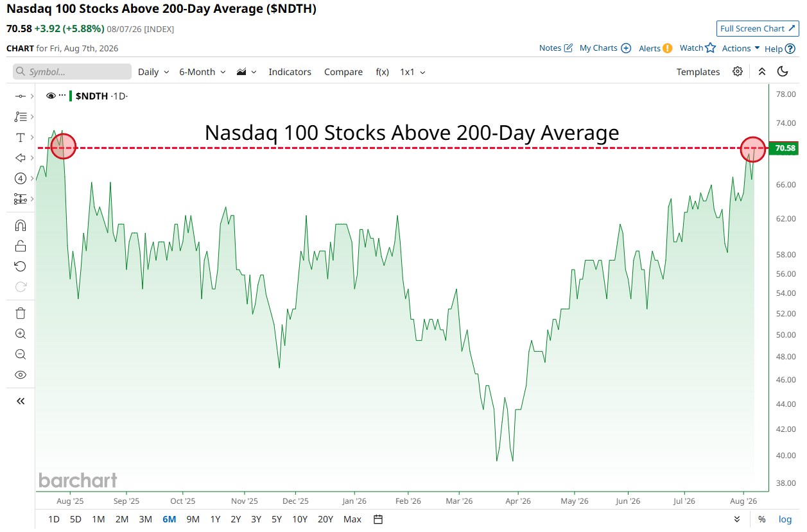Open the Actions dropdown menu
This screenshot has height=532, width=807.
coord(741,48)
